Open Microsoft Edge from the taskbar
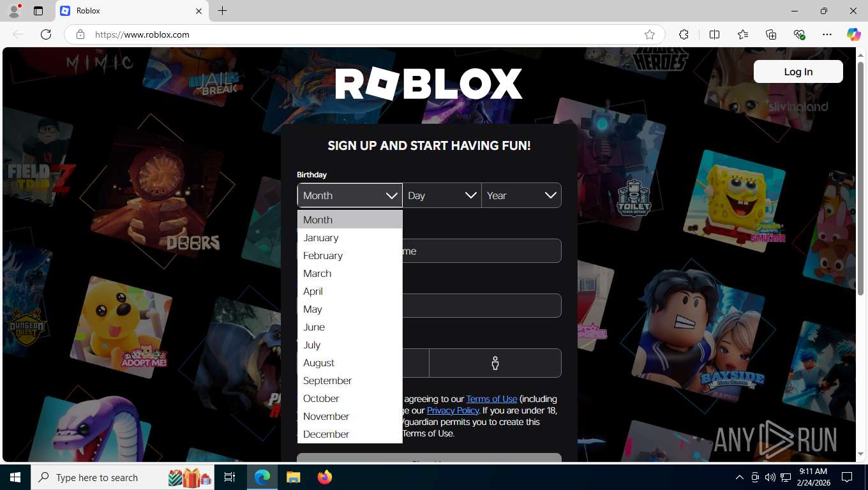The image size is (868, 490). click(x=262, y=477)
